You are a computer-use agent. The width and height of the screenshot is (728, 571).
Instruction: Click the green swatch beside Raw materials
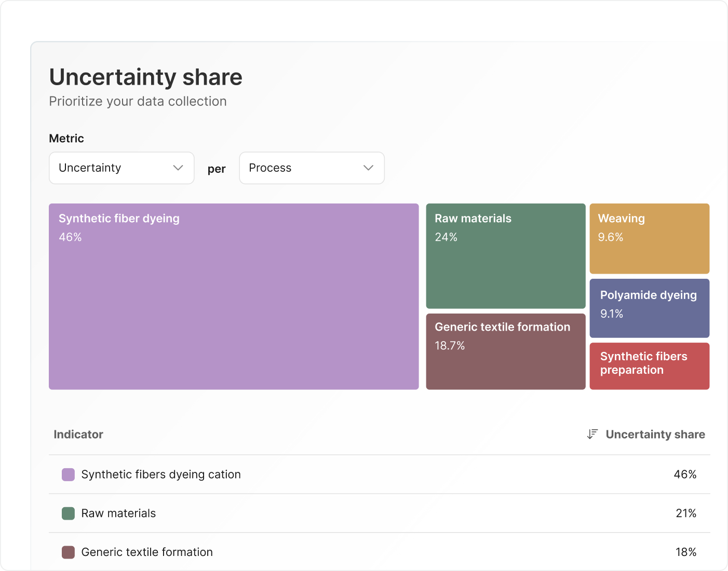[x=68, y=513]
